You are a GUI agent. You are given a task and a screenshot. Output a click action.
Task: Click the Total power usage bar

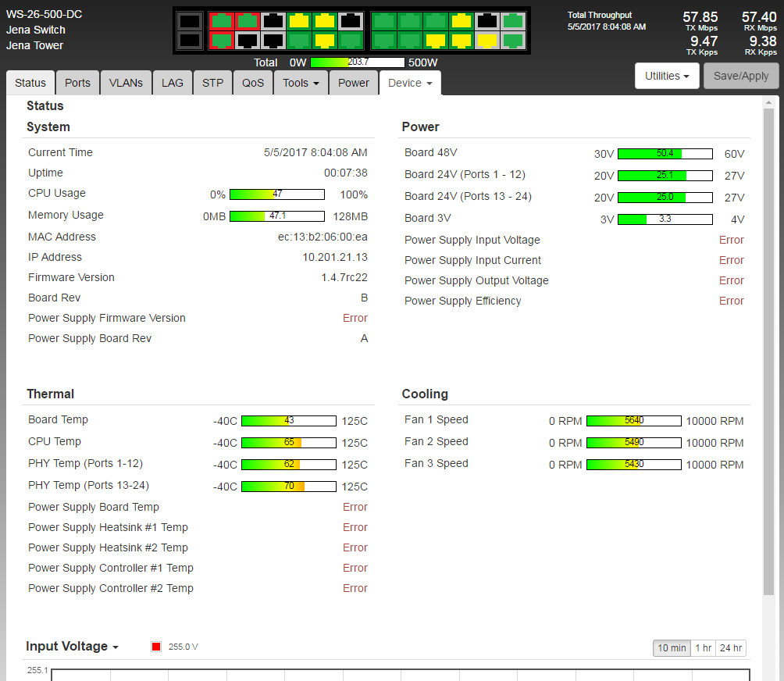pyautogui.click(x=357, y=62)
